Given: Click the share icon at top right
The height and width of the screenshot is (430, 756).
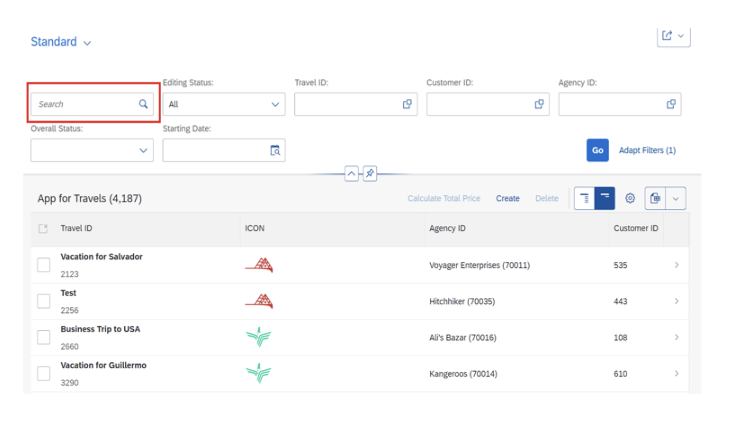Looking at the screenshot, I should pos(667,36).
